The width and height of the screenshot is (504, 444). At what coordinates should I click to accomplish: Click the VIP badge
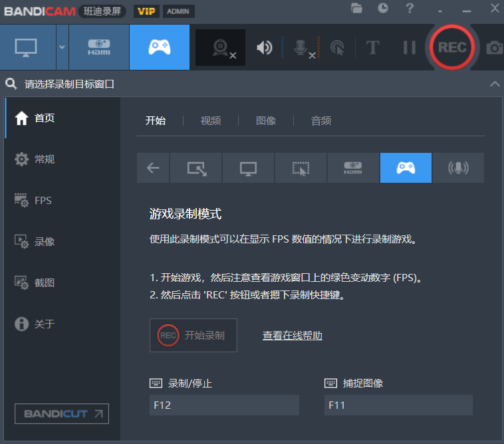pyautogui.click(x=146, y=11)
